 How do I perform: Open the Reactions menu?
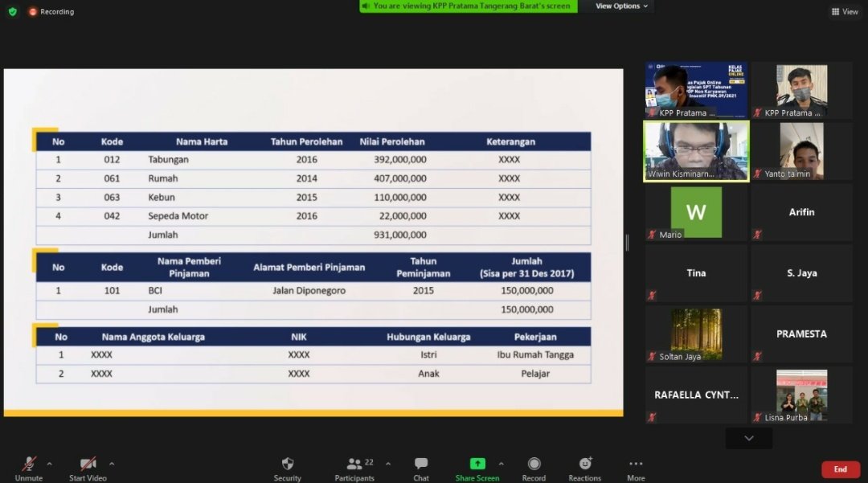pos(584,465)
